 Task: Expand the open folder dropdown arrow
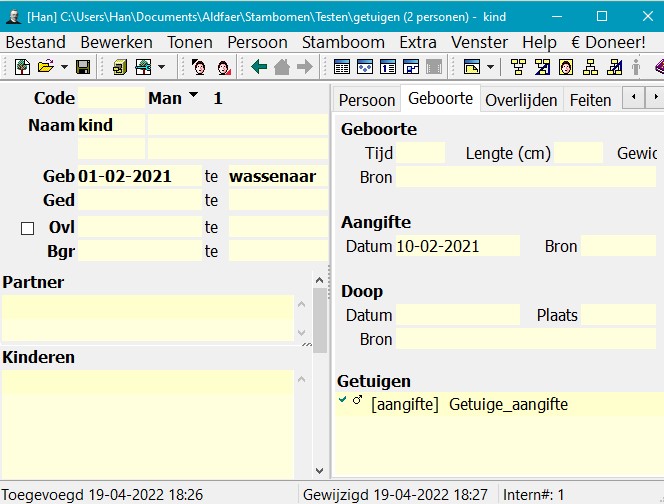coord(64,67)
